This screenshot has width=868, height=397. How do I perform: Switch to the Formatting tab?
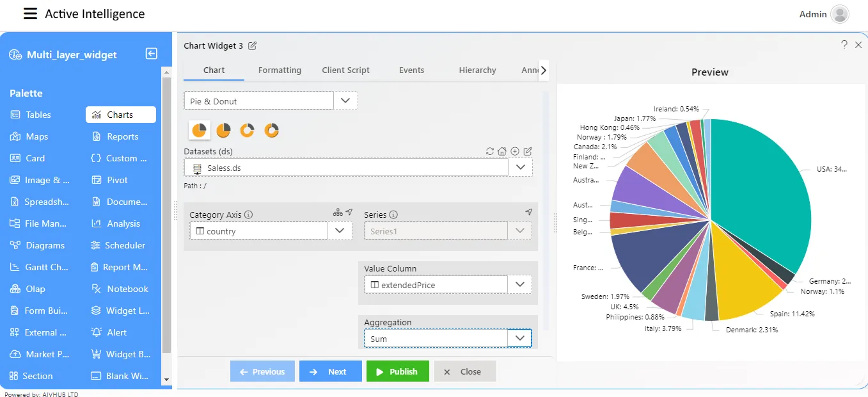point(280,70)
